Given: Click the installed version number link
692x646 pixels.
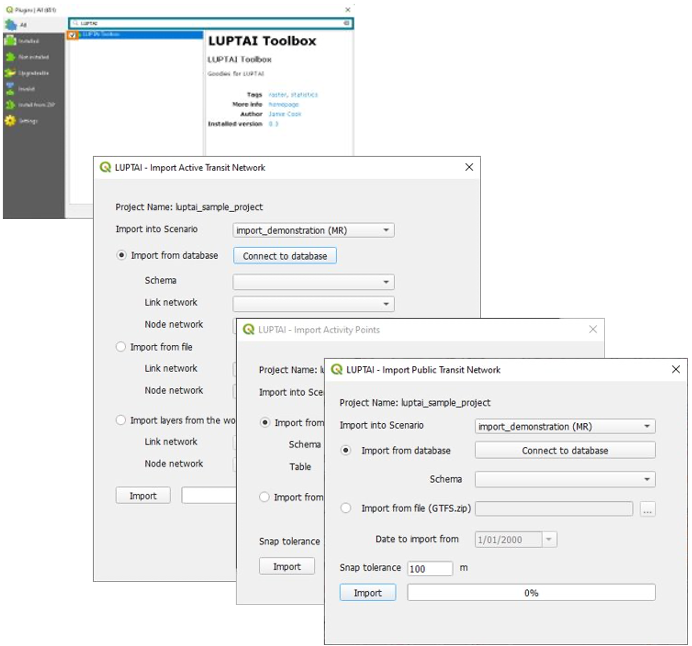Looking at the screenshot, I should tap(273, 124).
